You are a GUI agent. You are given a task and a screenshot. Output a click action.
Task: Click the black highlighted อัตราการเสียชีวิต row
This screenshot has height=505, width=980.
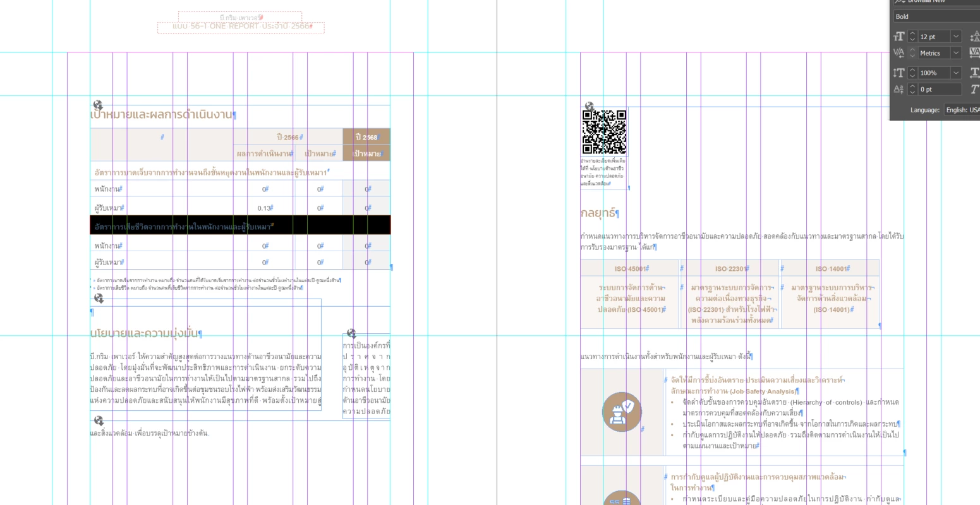coord(240,225)
